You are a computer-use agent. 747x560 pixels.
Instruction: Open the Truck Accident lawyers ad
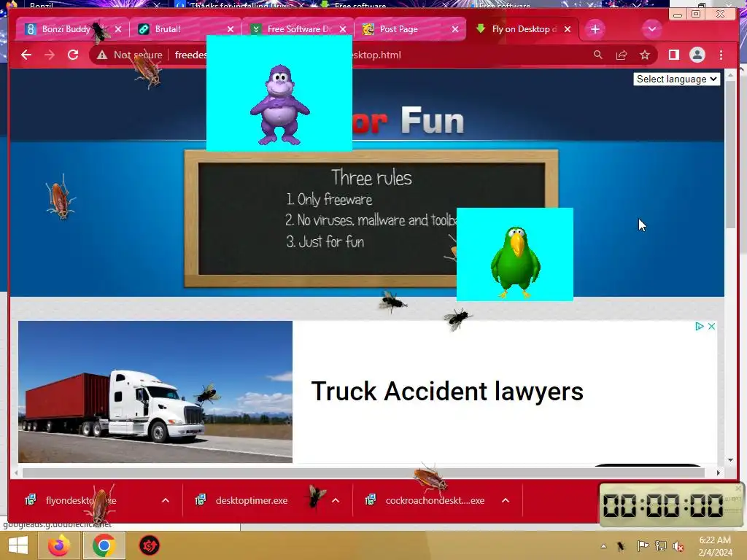pyautogui.click(x=447, y=392)
